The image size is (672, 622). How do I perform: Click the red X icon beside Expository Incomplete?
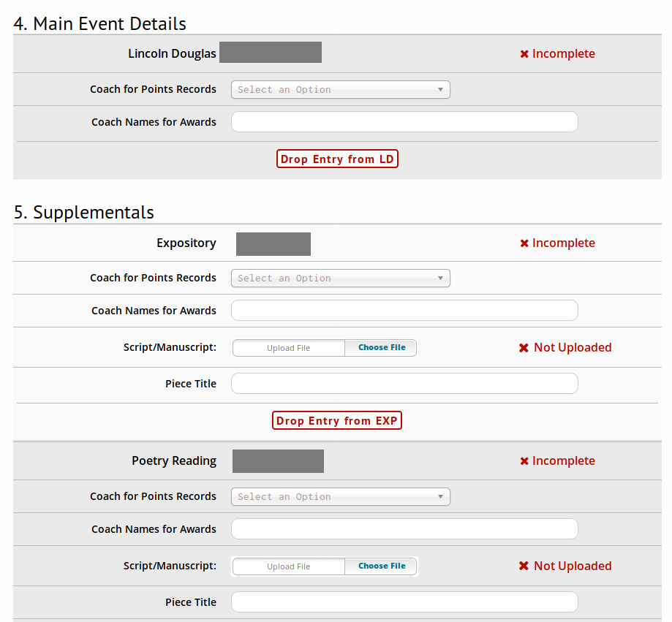click(524, 243)
